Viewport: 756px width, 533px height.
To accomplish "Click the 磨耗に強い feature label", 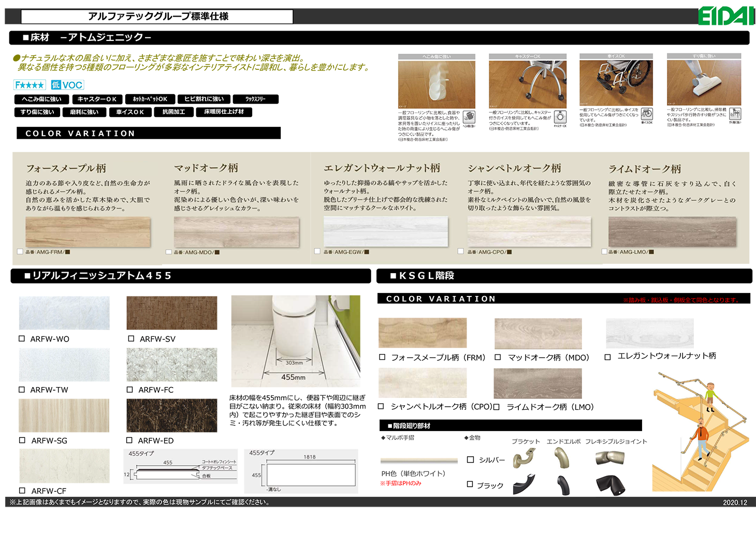I will pyautogui.click(x=84, y=112).
